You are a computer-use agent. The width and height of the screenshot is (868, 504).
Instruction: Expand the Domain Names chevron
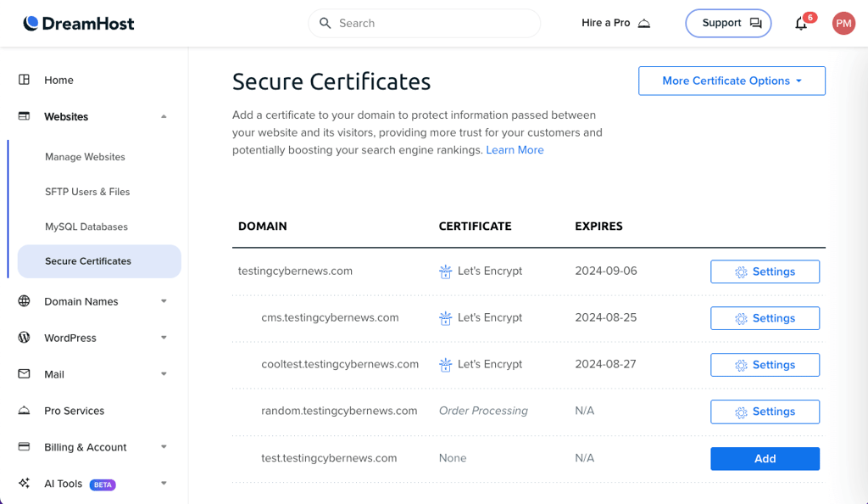click(164, 301)
